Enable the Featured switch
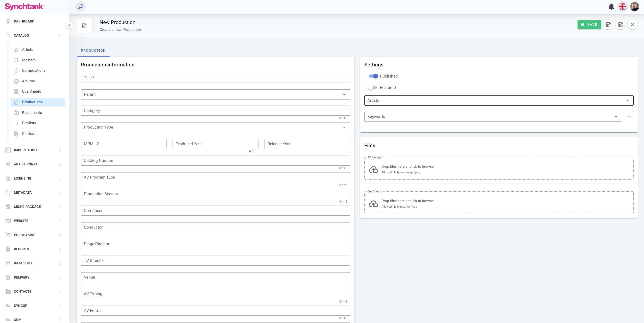644x323 pixels. pyautogui.click(x=373, y=87)
